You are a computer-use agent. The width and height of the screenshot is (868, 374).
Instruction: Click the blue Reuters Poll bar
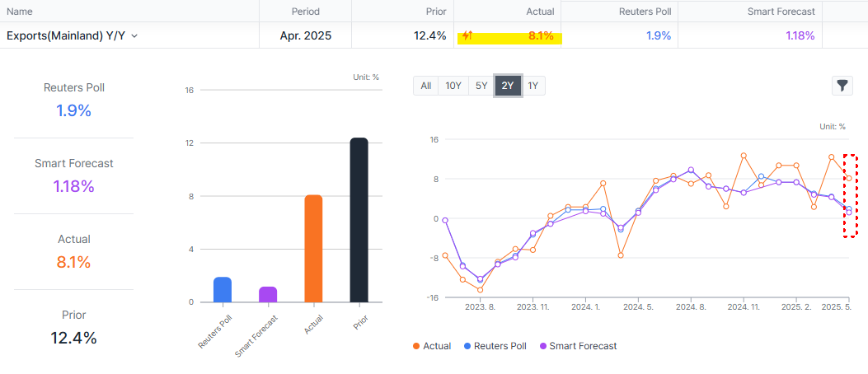223,290
